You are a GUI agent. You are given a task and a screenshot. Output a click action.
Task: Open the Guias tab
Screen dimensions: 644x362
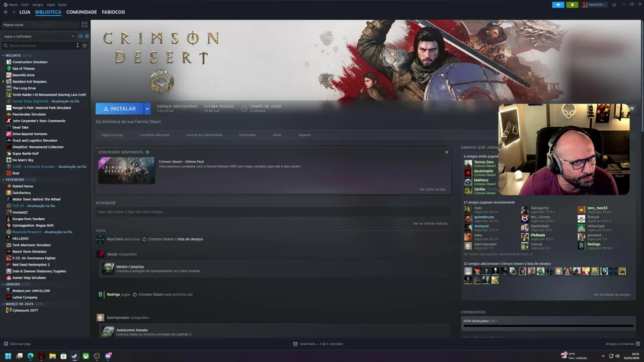click(x=277, y=135)
